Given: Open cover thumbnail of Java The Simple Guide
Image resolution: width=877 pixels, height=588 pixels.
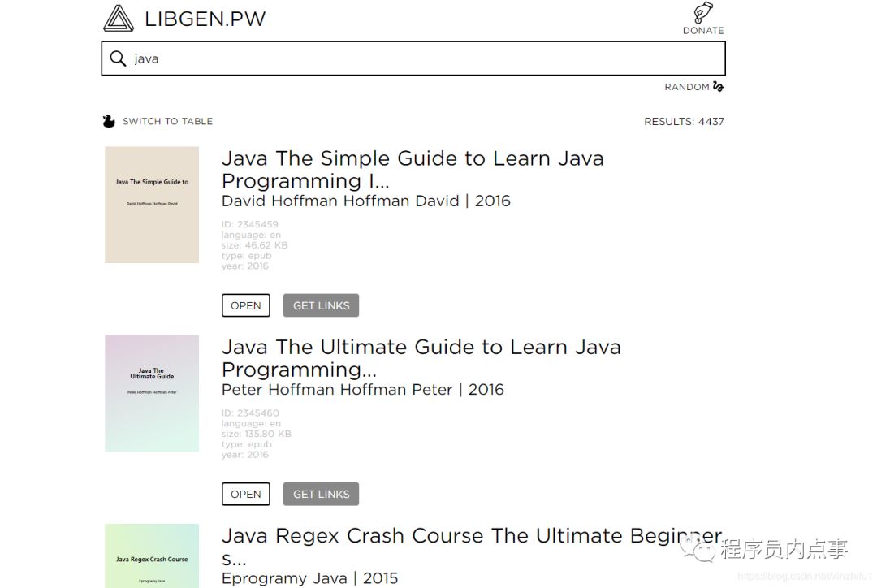Looking at the screenshot, I should pos(152,205).
